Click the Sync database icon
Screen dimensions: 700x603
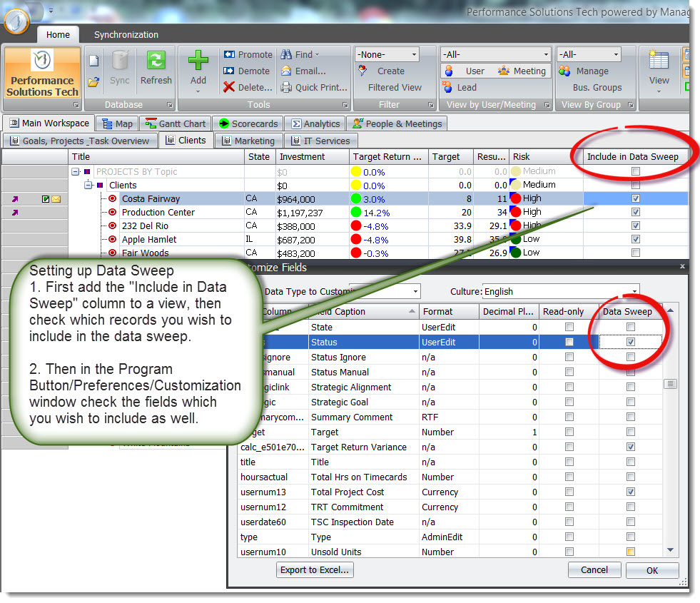[120, 68]
